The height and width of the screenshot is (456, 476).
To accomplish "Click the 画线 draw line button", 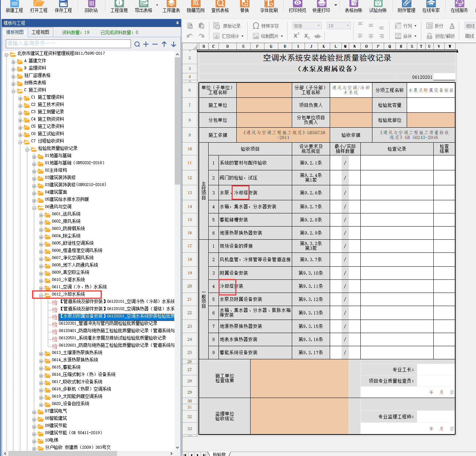I will coord(470,36).
